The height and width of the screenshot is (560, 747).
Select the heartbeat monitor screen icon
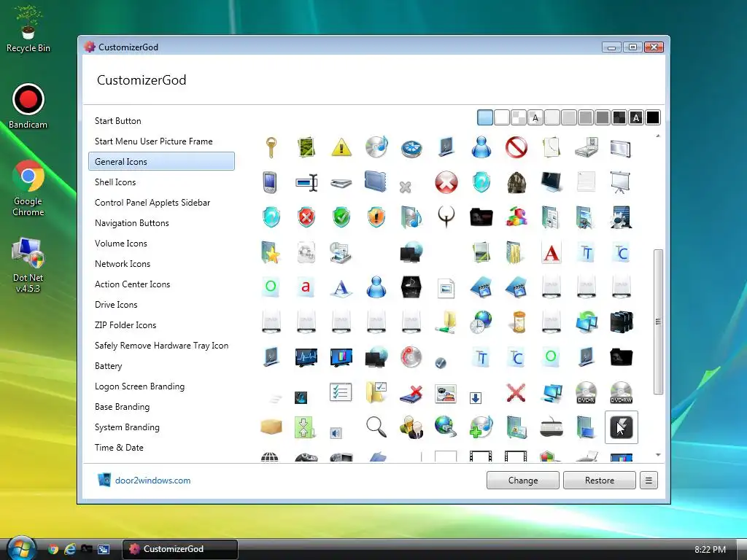(x=306, y=357)
